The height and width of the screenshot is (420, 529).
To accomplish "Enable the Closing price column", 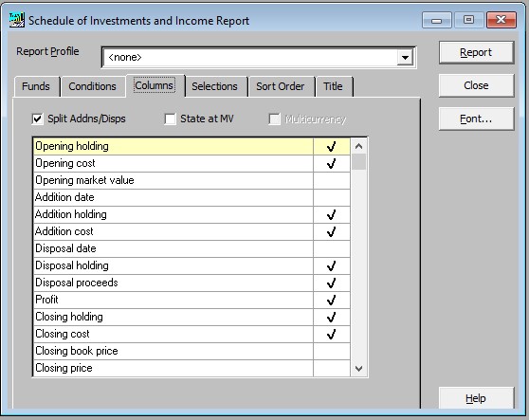I will [x=332, y=368].
